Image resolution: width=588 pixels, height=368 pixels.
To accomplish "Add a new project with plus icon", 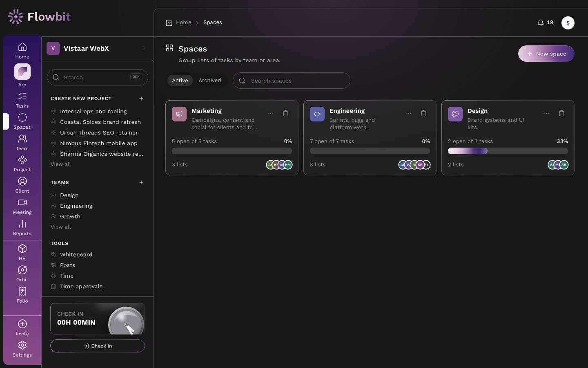I will point(141,99).
